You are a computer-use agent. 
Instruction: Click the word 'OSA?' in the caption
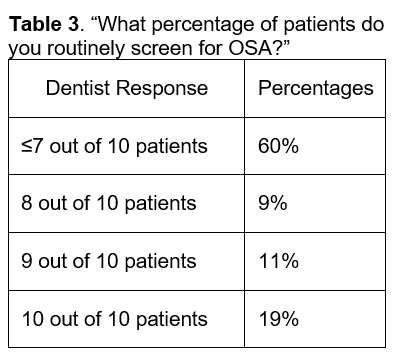click(x=260, y=48)
